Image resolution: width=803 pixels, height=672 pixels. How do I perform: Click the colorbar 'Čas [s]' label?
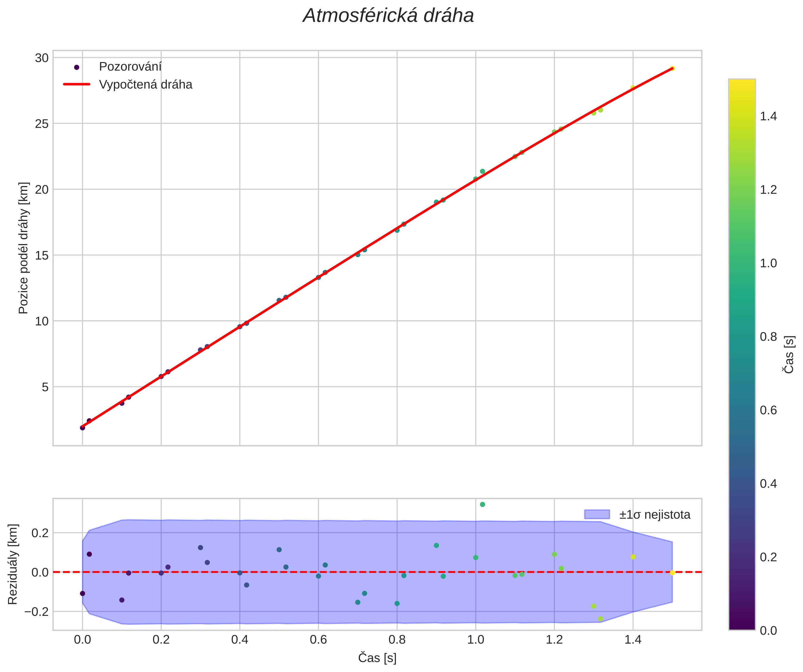[789, 354]
